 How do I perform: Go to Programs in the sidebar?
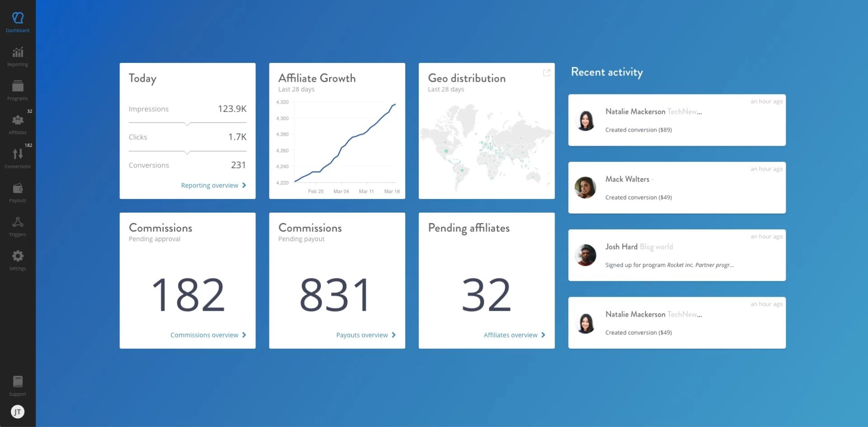pyautogui.click(x=18, y=90)
